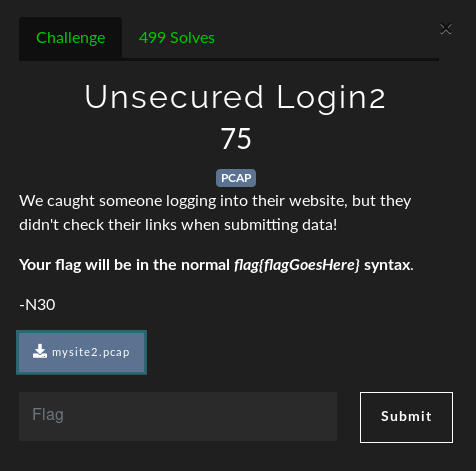The image size is (476, 471).
Task: Submit the flag answer
Action: (x=406, y=417)
